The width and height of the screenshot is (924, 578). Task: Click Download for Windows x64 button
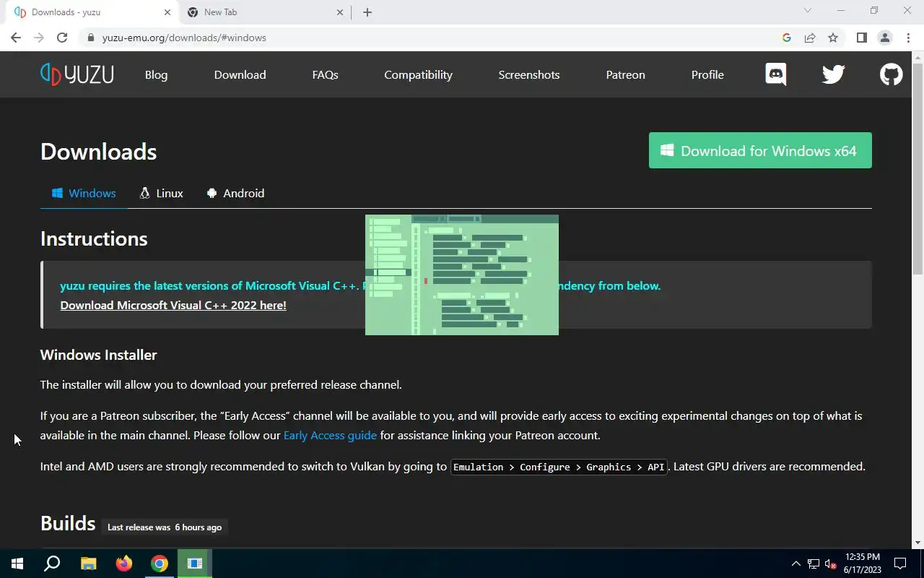coord(760,150)
